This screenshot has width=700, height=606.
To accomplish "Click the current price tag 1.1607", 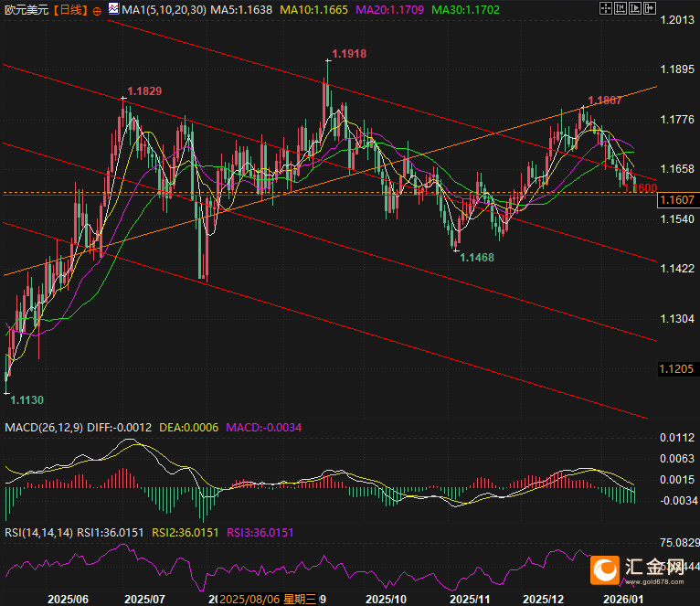I will pyautogui.click(x=677, y=200).
